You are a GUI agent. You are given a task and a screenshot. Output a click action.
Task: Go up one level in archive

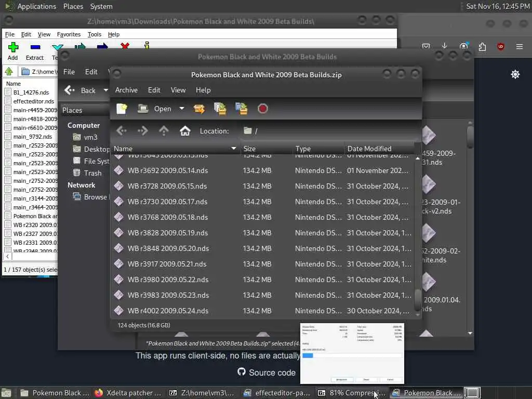(x=164, y=130)
